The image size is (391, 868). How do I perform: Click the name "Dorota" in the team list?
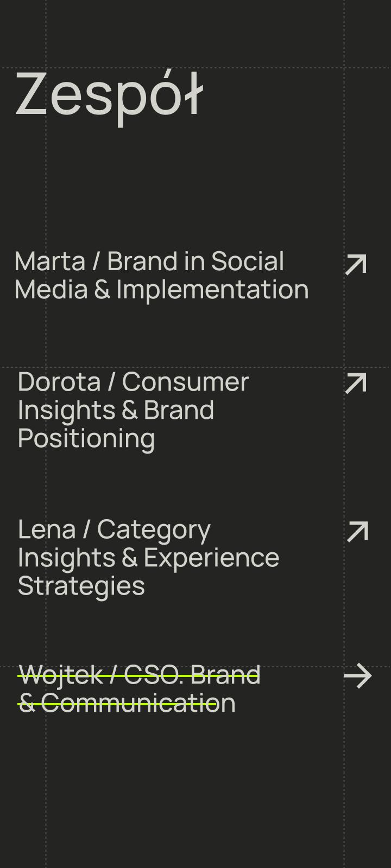[59, 382]
